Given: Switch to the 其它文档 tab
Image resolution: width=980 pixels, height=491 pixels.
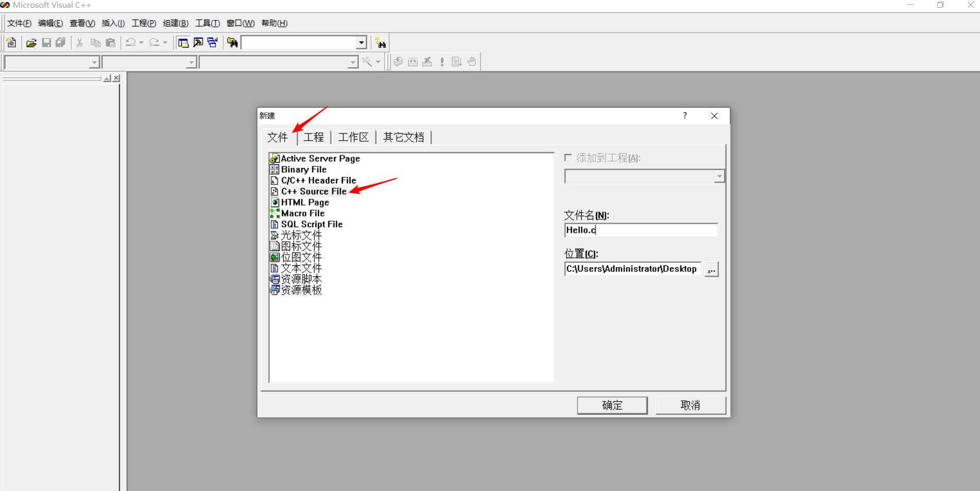Looking at the screenshot, I should pos(404,137).
